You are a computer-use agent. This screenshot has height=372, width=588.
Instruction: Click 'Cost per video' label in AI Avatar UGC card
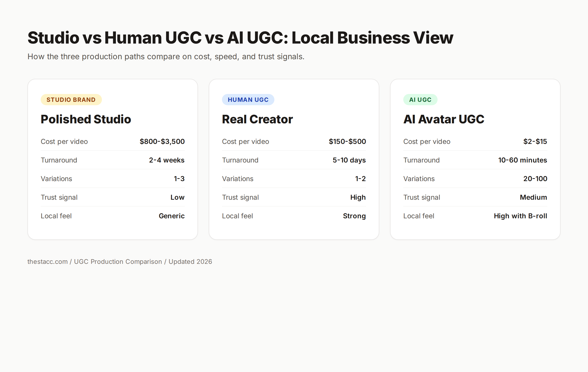pos(427,141)
